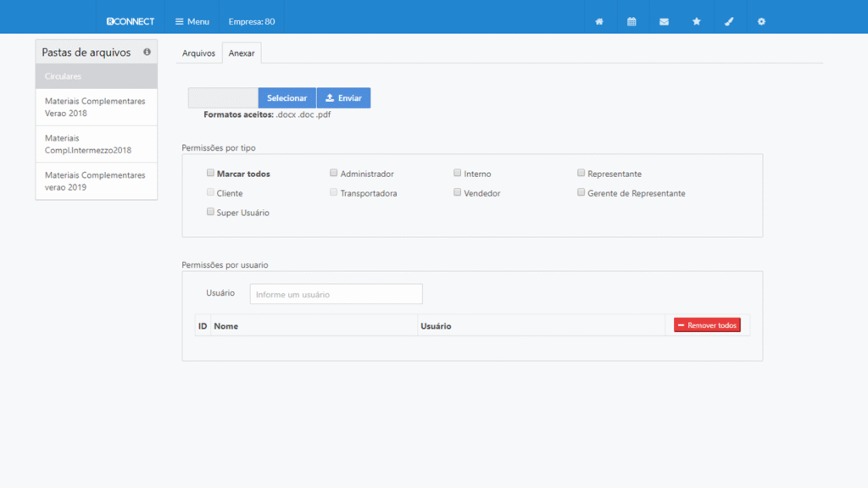The width and height of the screenshot is (868, 488).
Task: Open the calendar icon in top bar
Action: pyautogui.click(x=632, y=21)
